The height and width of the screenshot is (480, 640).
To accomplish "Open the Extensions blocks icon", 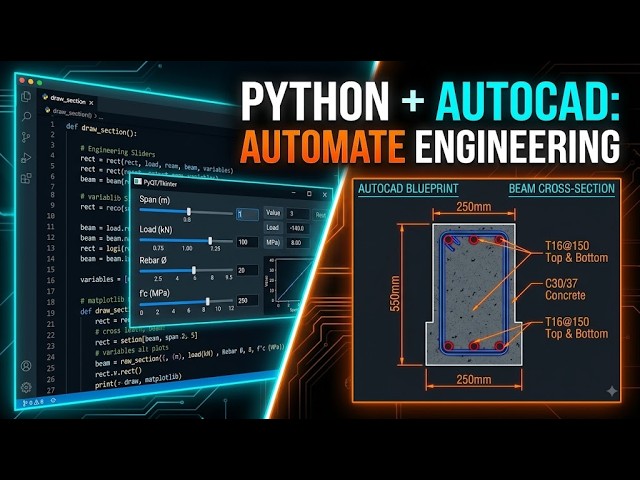I will coord(26,178).
